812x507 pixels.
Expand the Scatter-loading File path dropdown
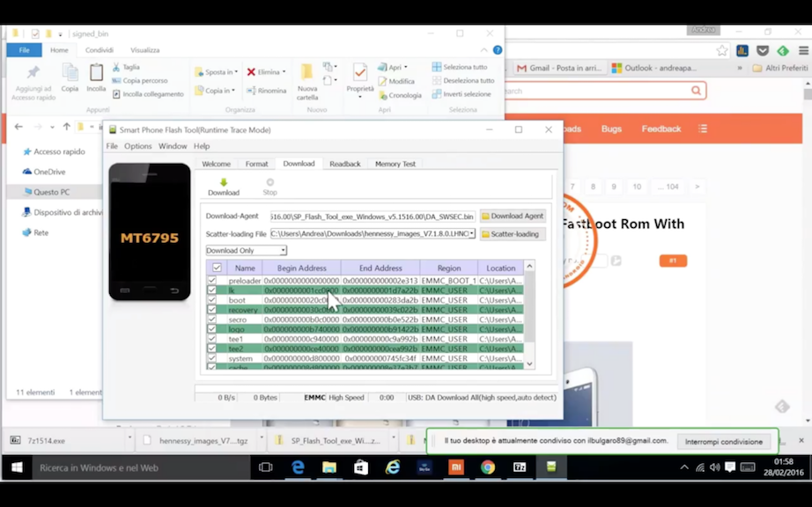[472, 234]
